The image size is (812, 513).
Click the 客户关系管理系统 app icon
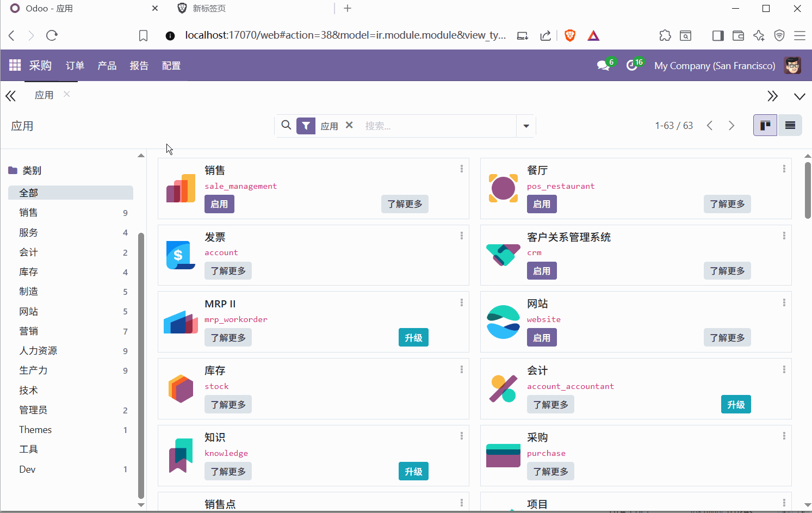click(x=503, y=255)
